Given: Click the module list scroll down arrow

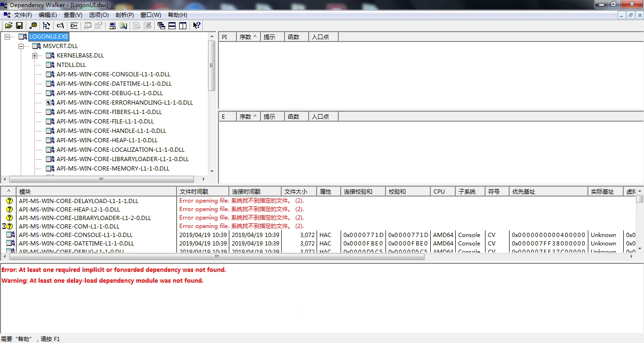Looking at the screenshot, I should pos(640,248).
